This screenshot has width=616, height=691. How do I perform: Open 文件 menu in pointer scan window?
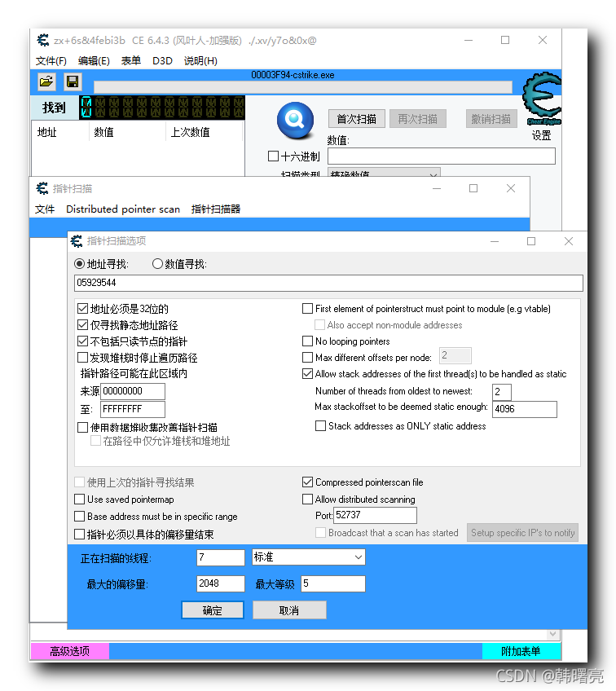point(45,209)
